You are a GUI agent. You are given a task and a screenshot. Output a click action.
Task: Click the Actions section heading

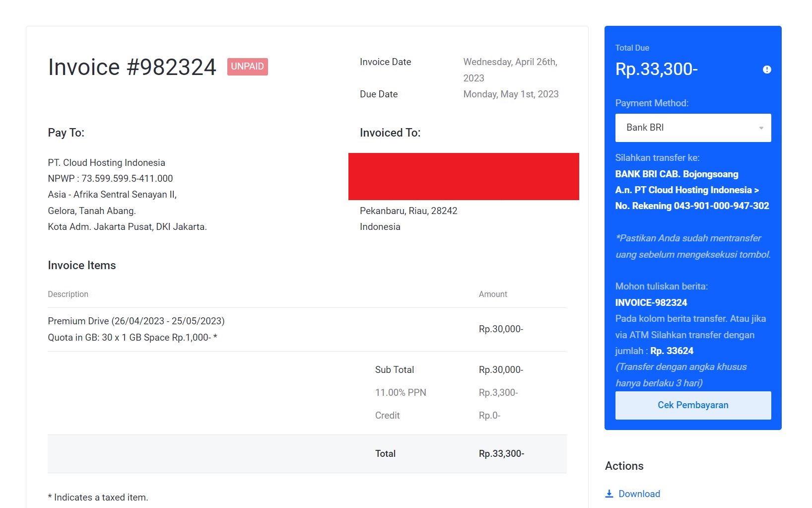624,466
